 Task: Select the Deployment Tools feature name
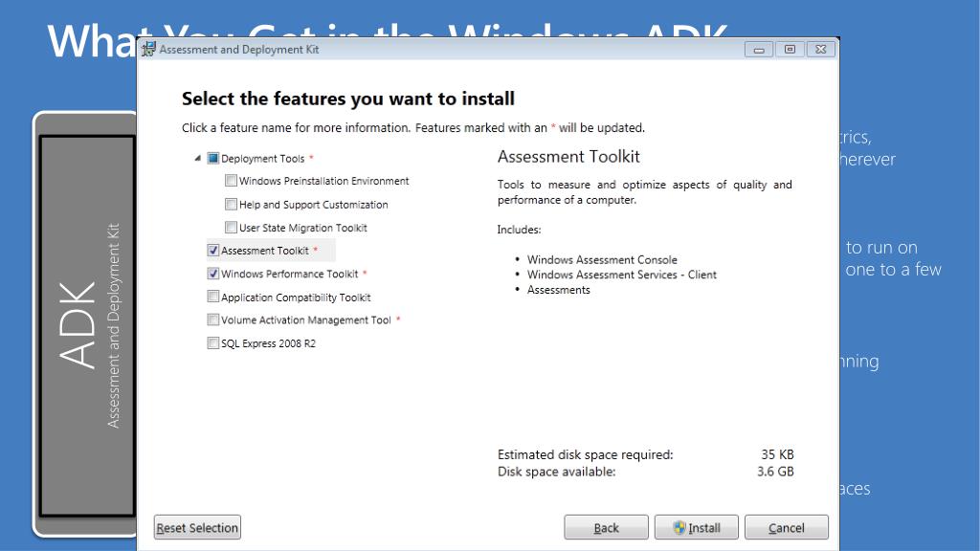click(x=262, y=159)
